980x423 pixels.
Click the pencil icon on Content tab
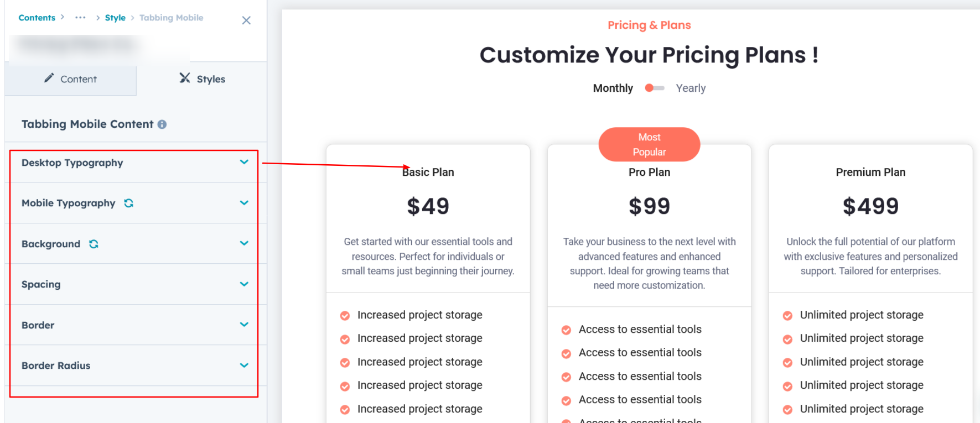click(49, 79)
